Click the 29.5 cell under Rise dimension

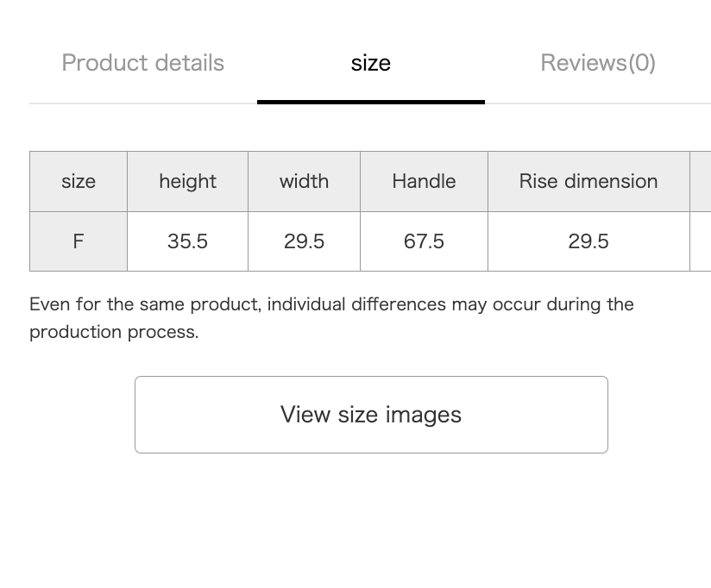(x=588, y=241)
